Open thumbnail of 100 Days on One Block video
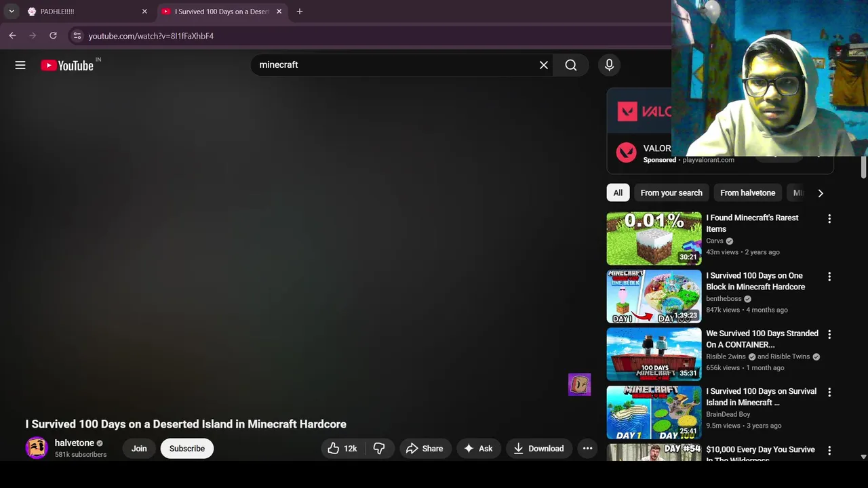The width and height of the screenshot is (868, 488). (x=654, y=296)
